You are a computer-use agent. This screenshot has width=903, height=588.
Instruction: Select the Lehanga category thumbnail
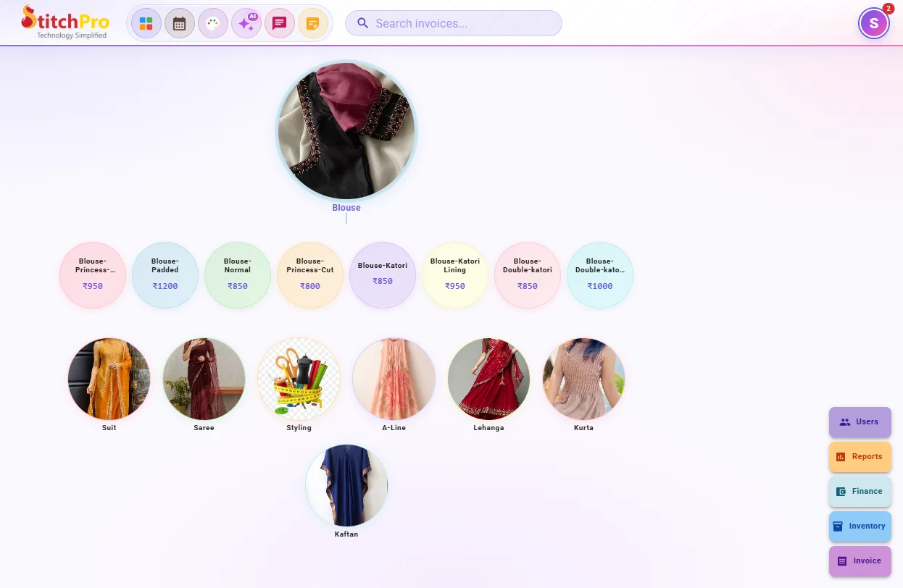[488, 379]
